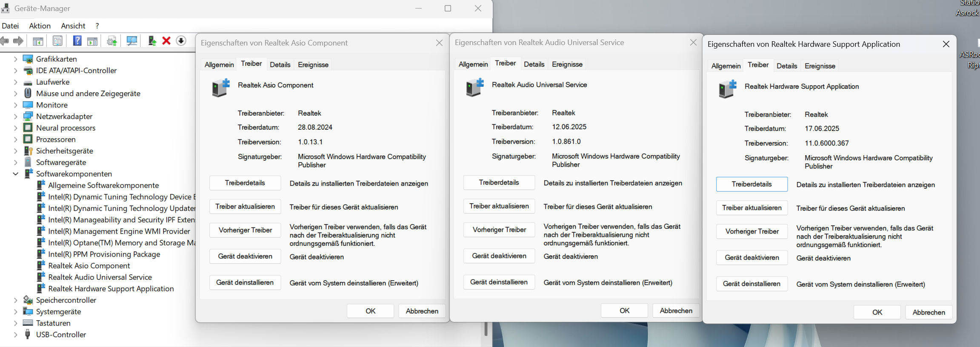Open the Datei menu
980x347 pixels.
(10, 26)
